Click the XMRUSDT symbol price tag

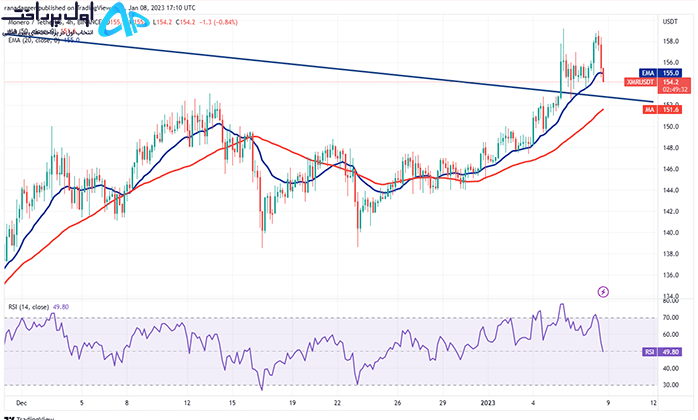[641, 82]
